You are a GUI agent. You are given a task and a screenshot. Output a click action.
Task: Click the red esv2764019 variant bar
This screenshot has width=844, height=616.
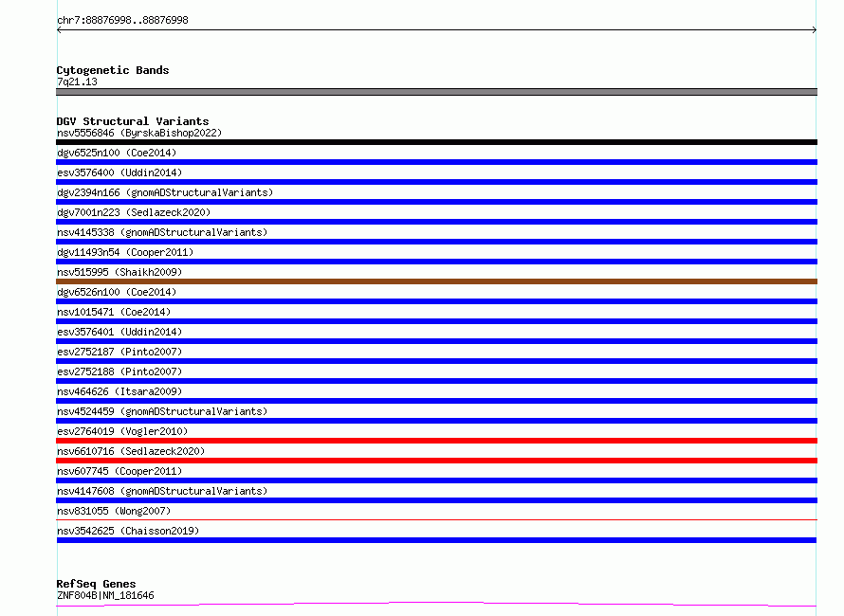(436, 441)
